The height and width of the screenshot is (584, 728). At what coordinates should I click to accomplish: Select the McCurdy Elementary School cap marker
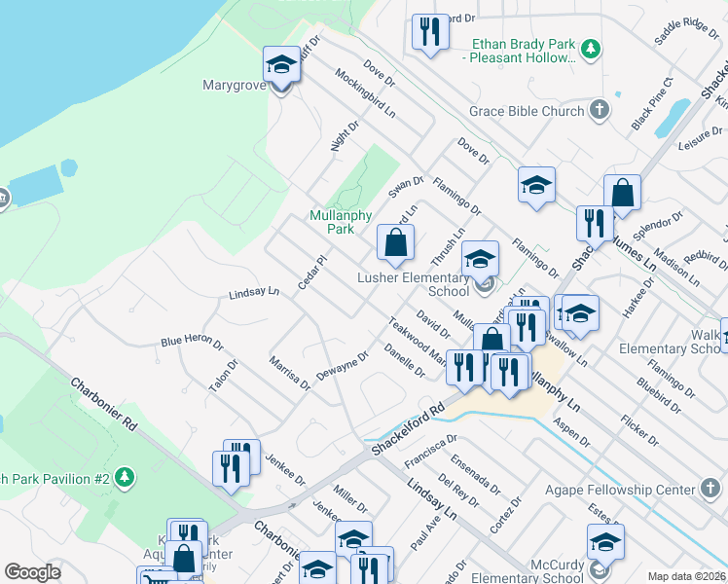(x=604, y=542)
